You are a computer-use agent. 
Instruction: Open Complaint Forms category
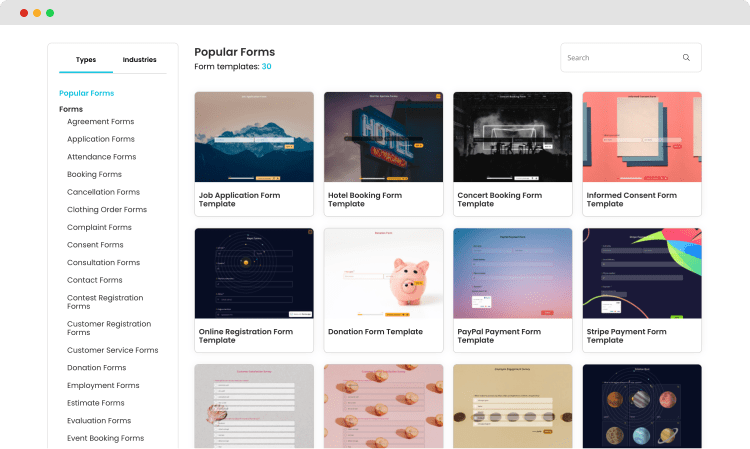100,227
